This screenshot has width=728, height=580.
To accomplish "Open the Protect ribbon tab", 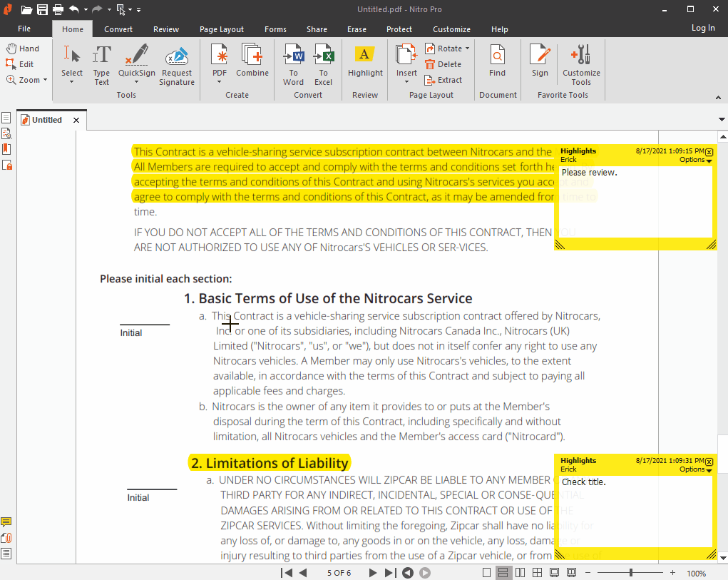I will (399, 29).
